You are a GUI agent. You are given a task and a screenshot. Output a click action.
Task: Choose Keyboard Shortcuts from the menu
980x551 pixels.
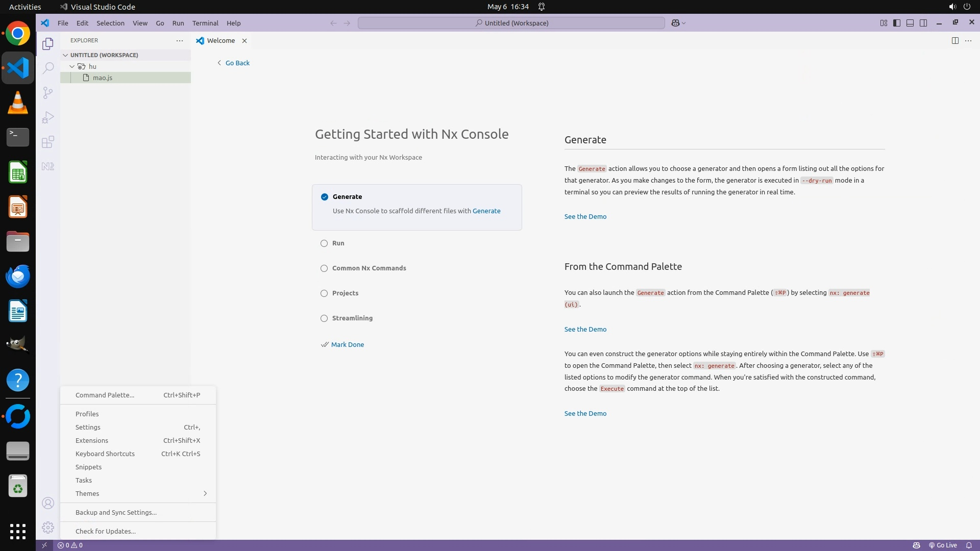coord(105,454)
